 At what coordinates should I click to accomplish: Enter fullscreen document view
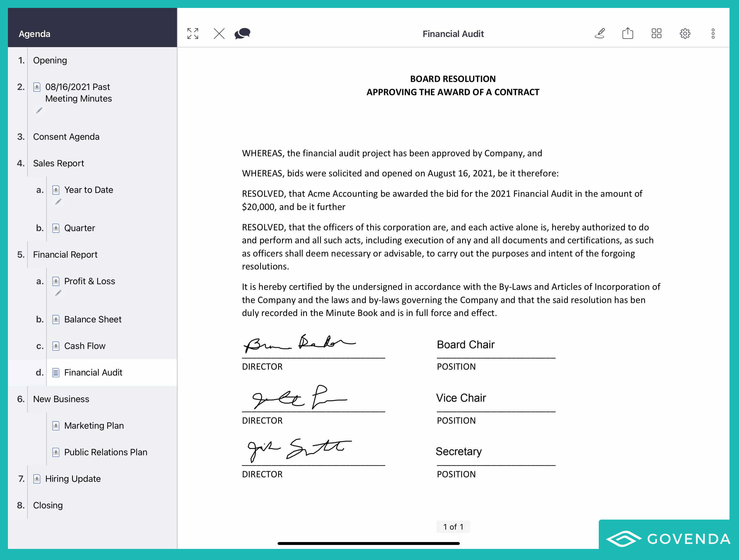(x=193, y=33)
